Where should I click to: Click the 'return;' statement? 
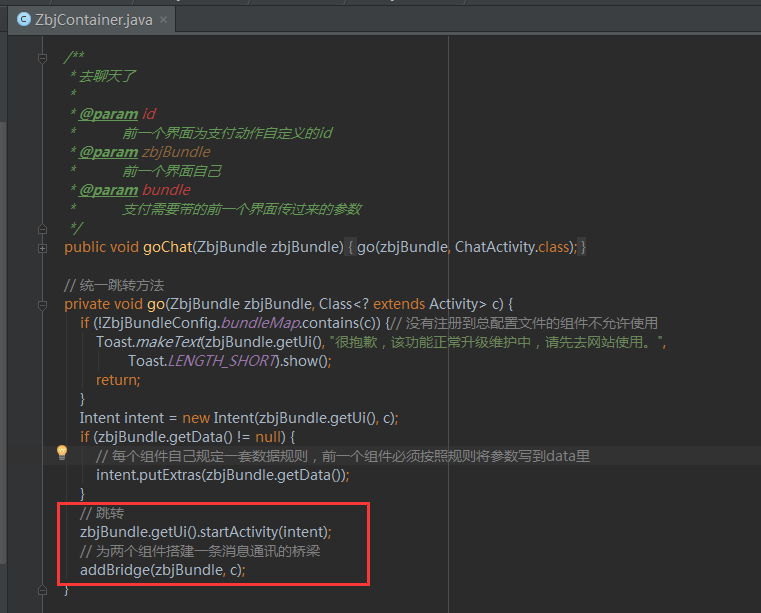click(x=118, y=380)
